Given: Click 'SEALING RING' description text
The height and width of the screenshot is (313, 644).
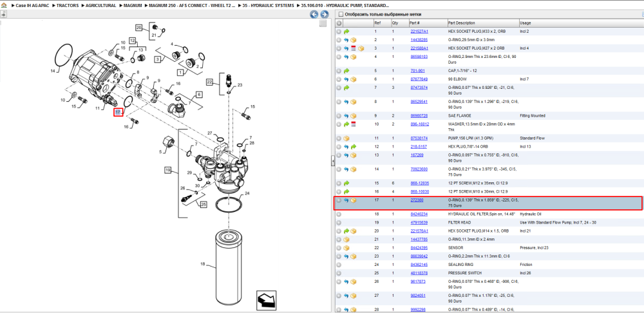Looking at the screenshot, I should [460, 265].
